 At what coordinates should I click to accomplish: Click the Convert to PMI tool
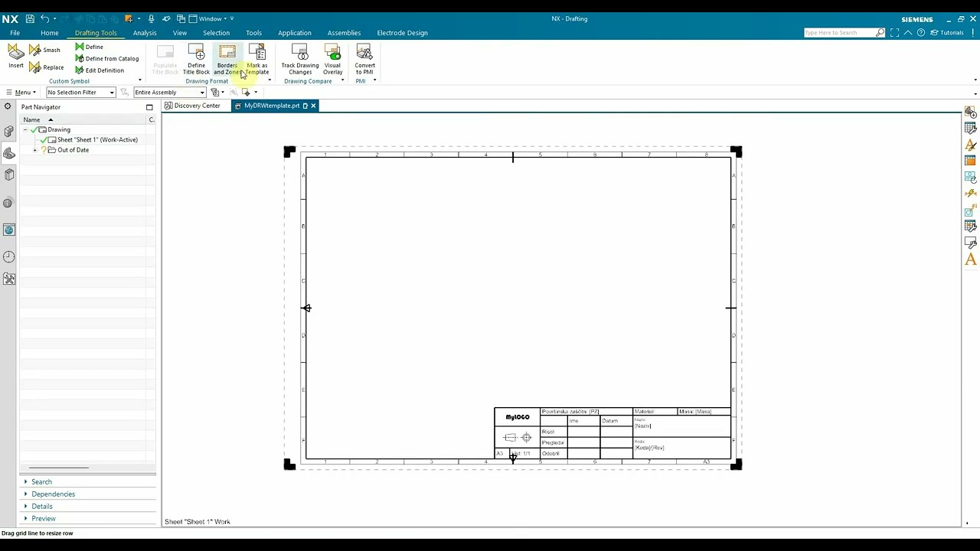364,60
